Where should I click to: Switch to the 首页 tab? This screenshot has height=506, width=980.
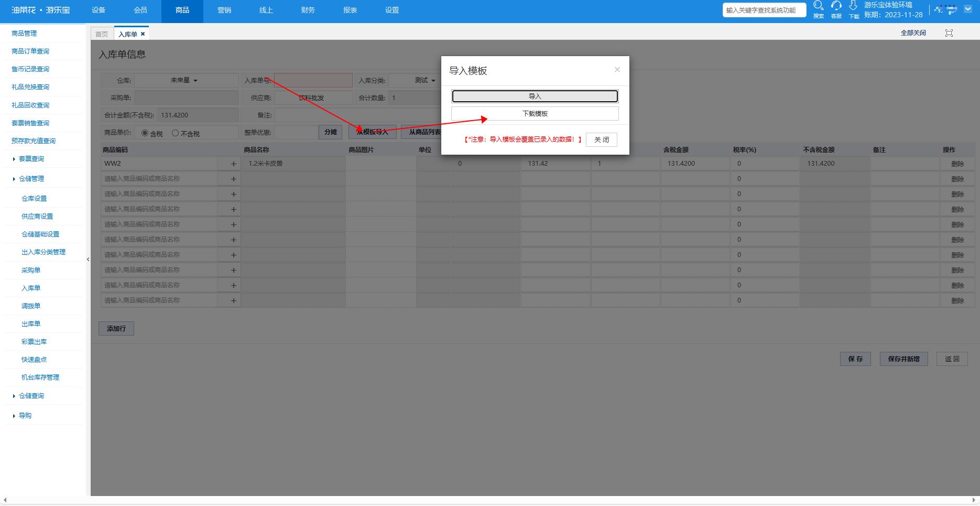click(102, 34)
